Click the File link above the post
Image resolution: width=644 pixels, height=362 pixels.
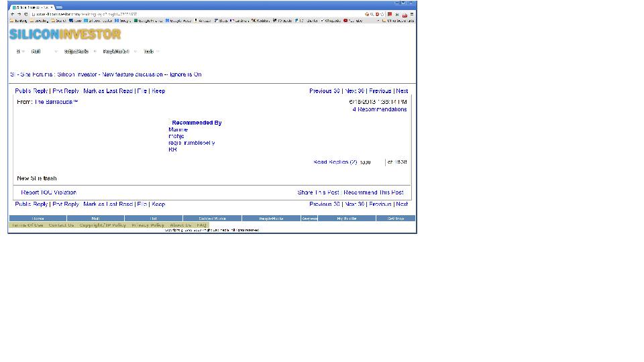click(x=142, y=91)
